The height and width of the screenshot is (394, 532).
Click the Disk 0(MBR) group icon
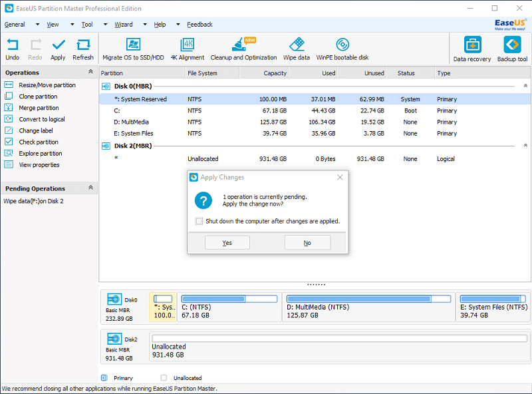click(106, 87)
